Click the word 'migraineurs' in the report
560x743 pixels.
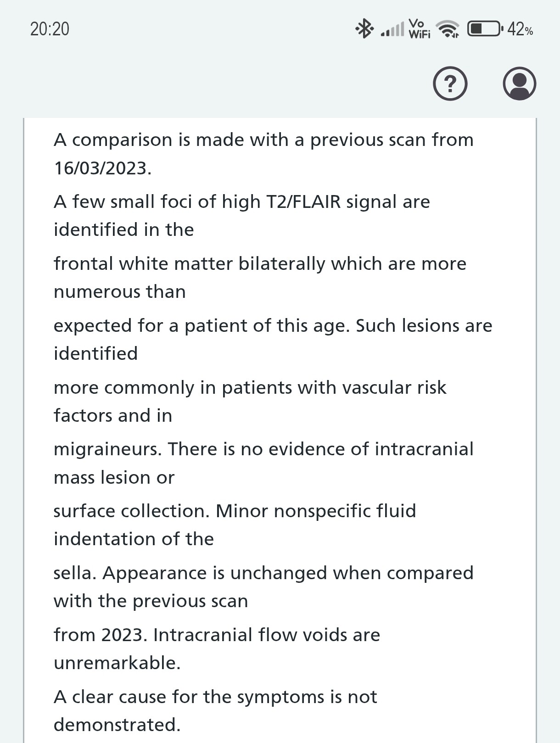(x=107, y=449)
